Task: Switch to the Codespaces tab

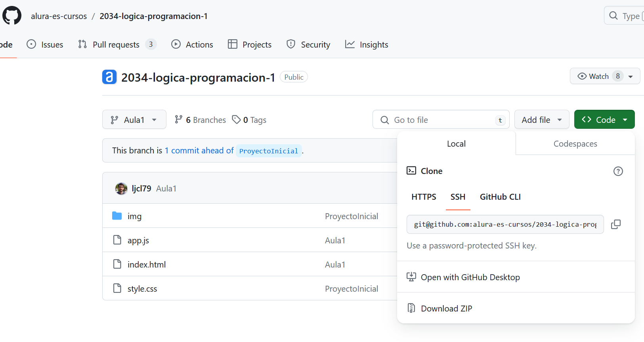Action: [x=575, y=143]
